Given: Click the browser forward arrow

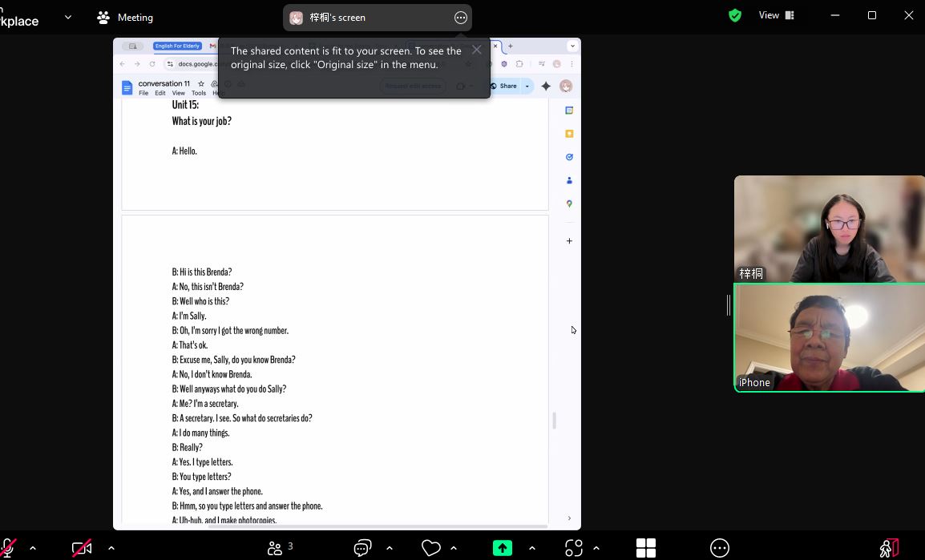Looking at the screenshot, I should tap(137, 63).
